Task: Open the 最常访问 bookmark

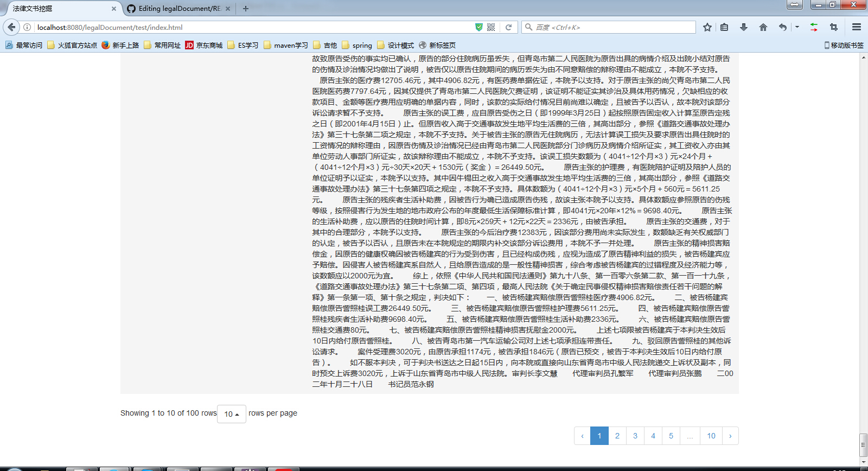Action: pos(24,45)
